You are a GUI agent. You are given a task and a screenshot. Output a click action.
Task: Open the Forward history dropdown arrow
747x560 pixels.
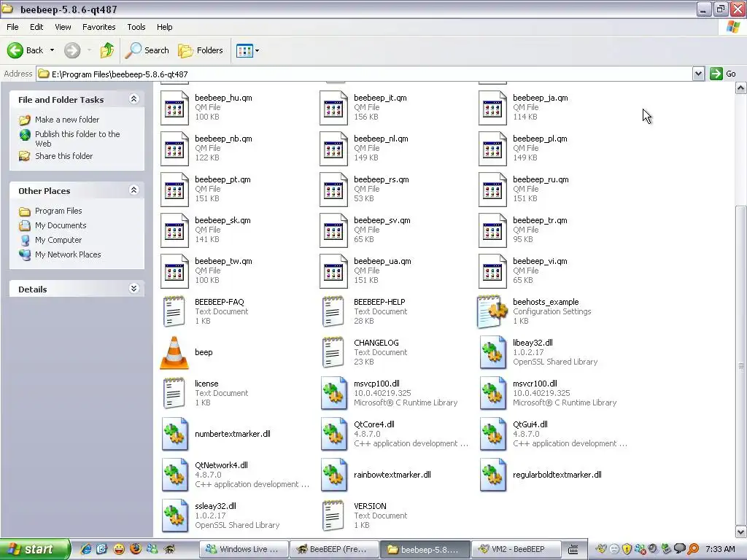pos(89,50)
